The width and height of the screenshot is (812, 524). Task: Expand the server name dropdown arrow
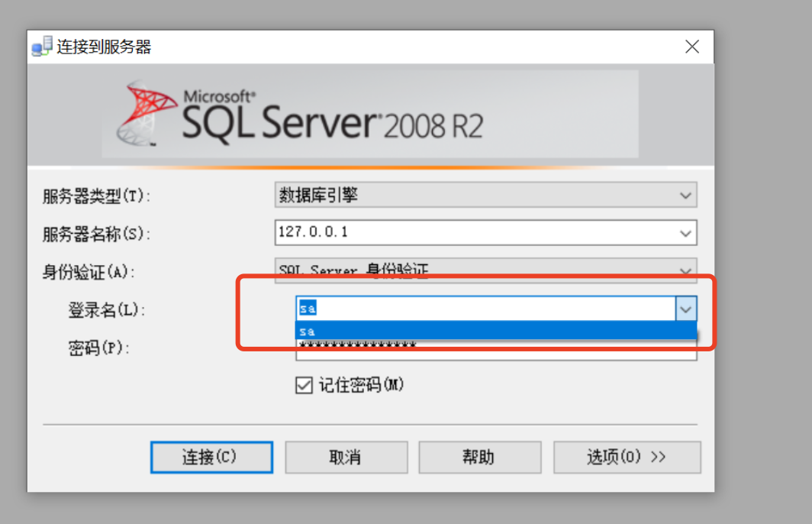tap(685, 233)
